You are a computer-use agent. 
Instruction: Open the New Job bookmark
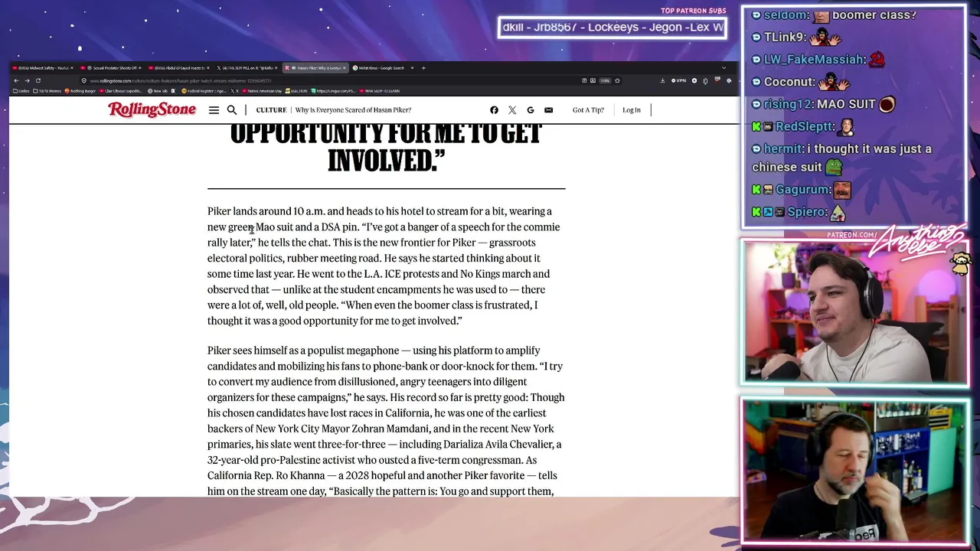(x=158, y=91)
